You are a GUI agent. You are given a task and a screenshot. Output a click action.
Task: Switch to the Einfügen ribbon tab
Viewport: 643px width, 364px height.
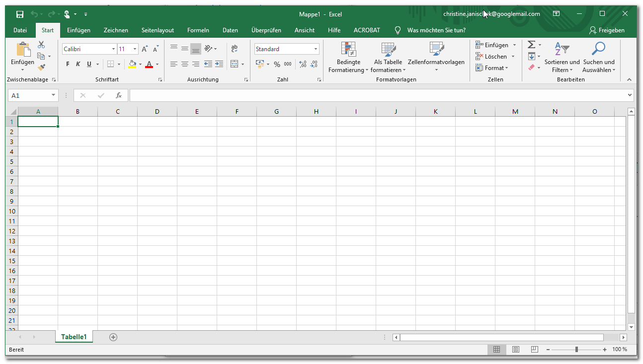(x=79, y=30)
